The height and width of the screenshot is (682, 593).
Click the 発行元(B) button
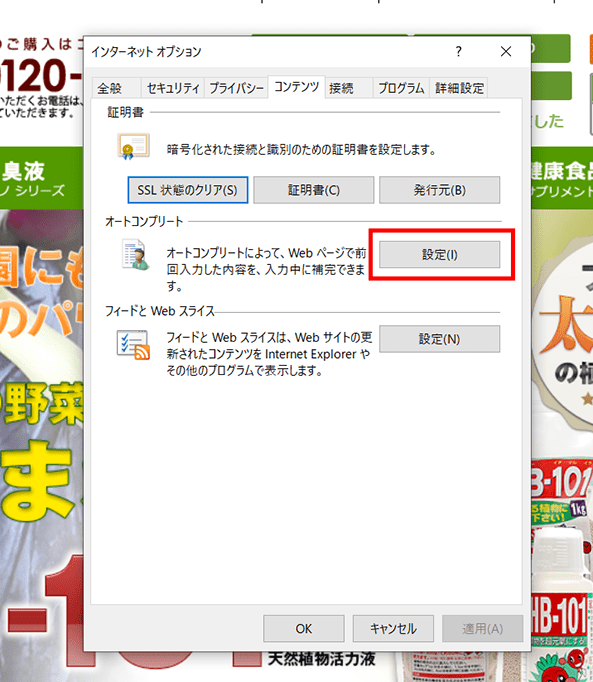tap(439, 190)
